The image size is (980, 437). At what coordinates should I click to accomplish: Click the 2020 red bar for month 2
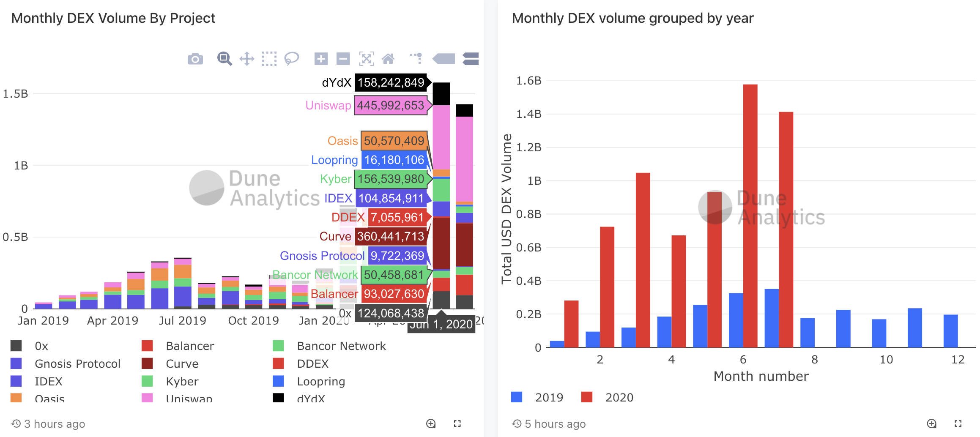[x=607, y=287]
